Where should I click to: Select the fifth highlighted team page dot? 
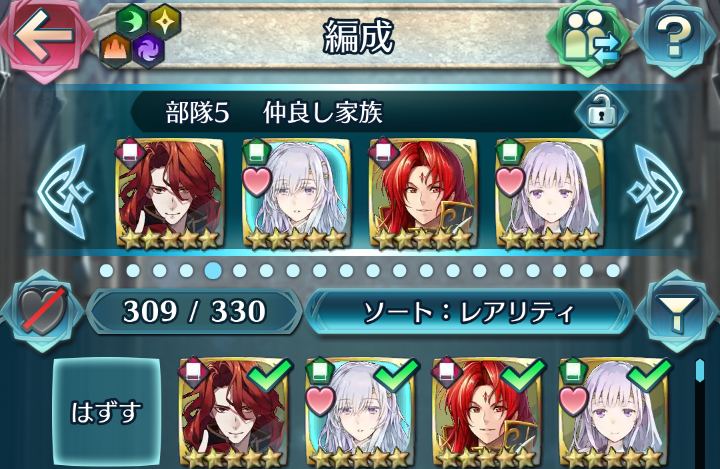click(x=213, y=271)
